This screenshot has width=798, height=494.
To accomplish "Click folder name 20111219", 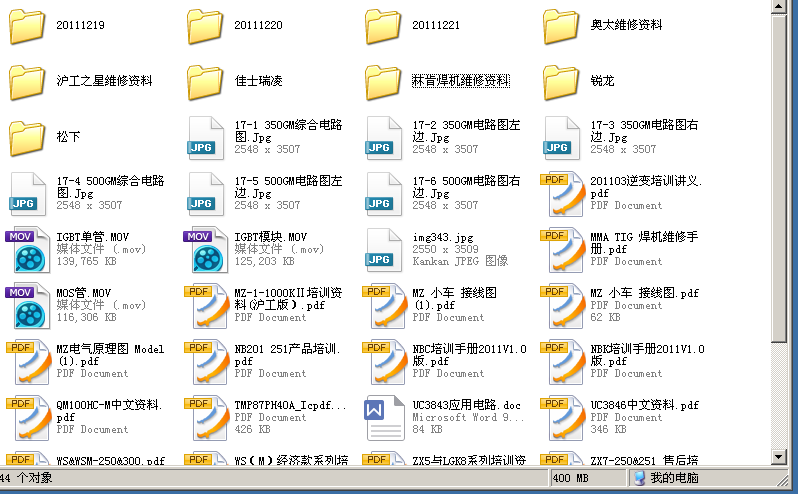I will 80,25.
